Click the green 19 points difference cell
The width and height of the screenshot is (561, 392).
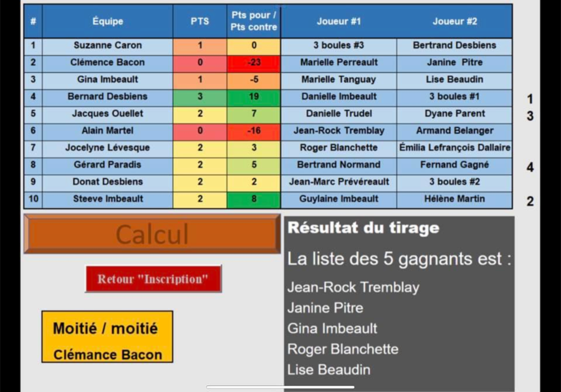254,97
